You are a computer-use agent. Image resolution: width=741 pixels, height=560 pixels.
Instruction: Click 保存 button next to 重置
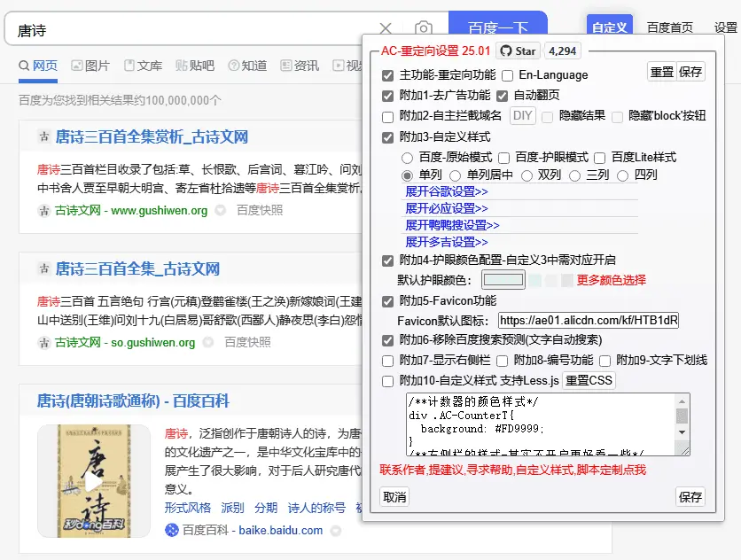point(690,72)
